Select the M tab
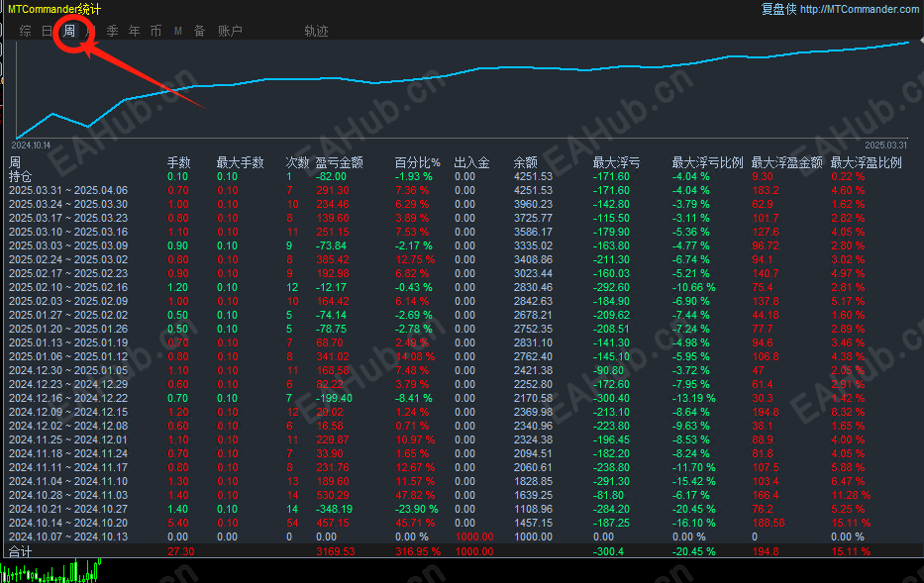This screenshot has width=924, height=583. (x=178, y=31)
